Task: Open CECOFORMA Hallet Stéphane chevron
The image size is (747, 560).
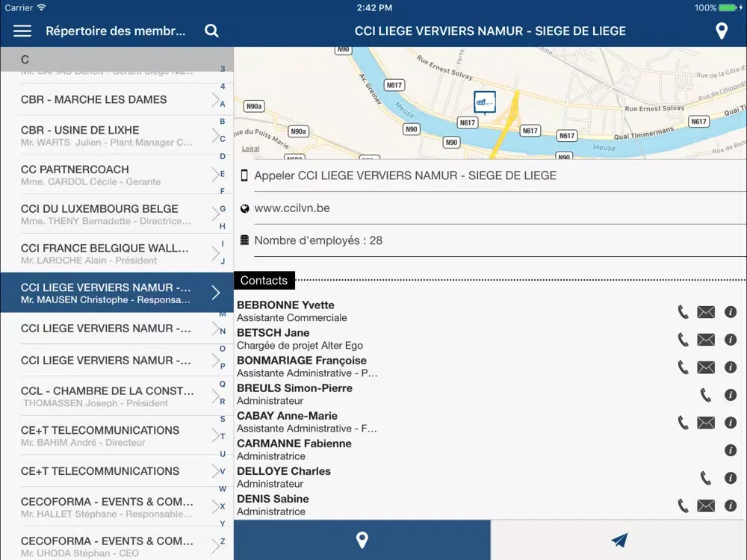Action: click(216, 507)
